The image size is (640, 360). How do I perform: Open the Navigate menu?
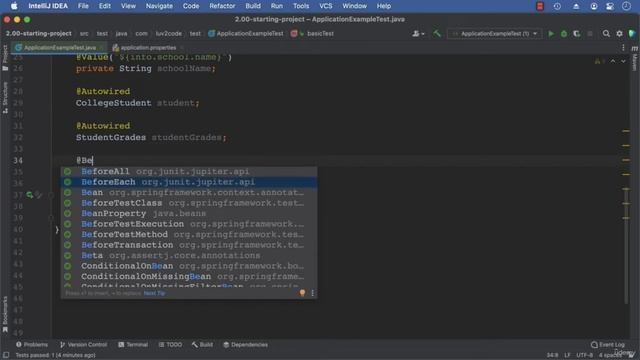159,6
